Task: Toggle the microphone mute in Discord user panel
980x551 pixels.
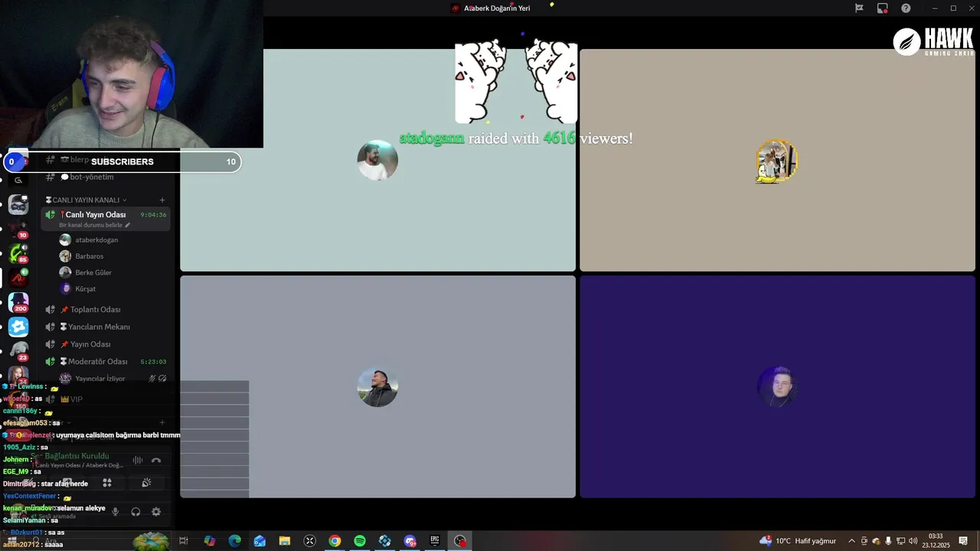Action: tap(116, 512)
